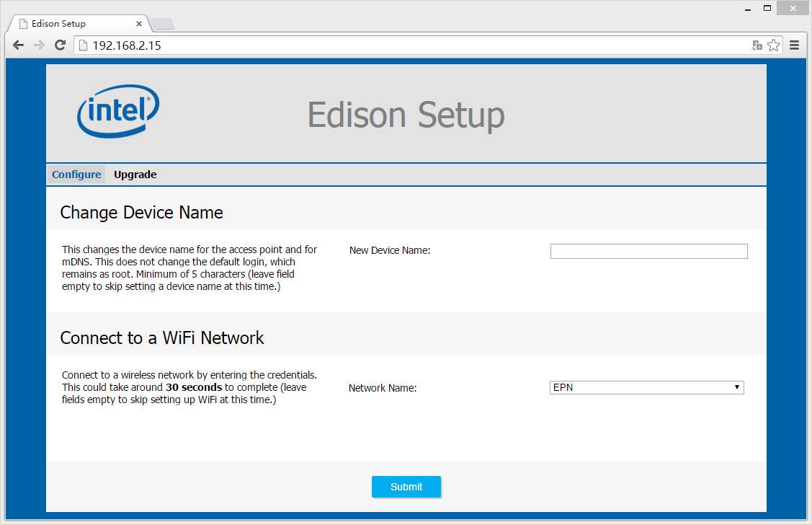Image resolution: width=812 pixels, height=525 pixels.
Task: Click the page icon in address bar
Action: click(83, 45)
